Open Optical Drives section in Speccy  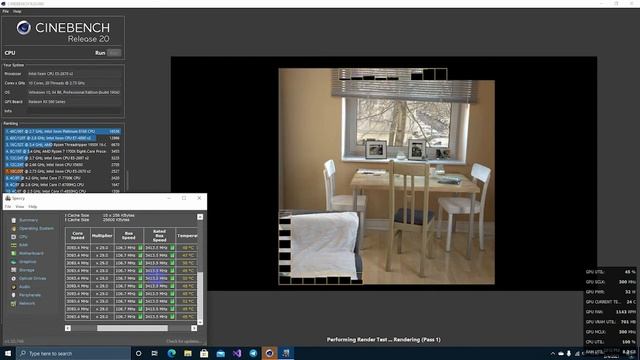pos(32,278)
